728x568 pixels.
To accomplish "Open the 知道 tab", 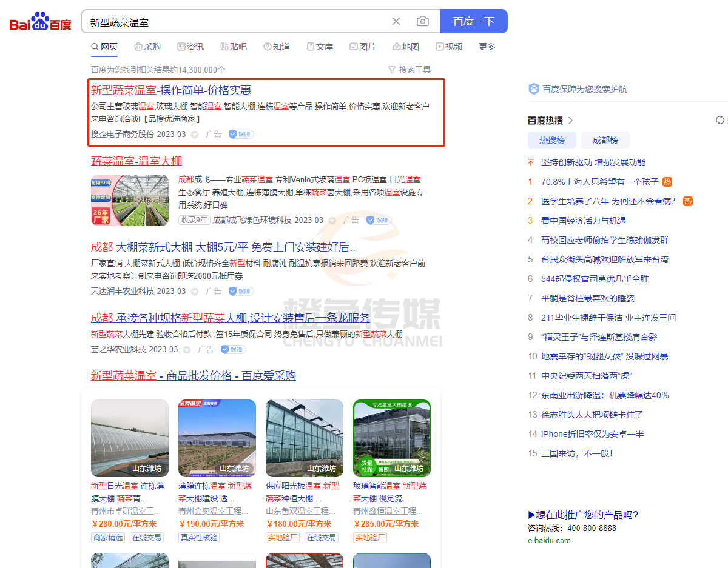I will pyautogui.click(x=277, y=47).
